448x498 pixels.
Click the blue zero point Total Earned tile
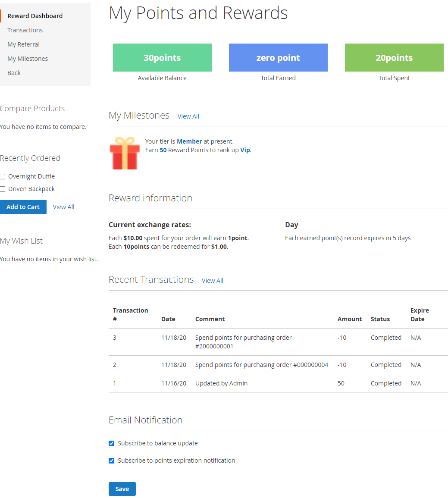tap(278, 58)
